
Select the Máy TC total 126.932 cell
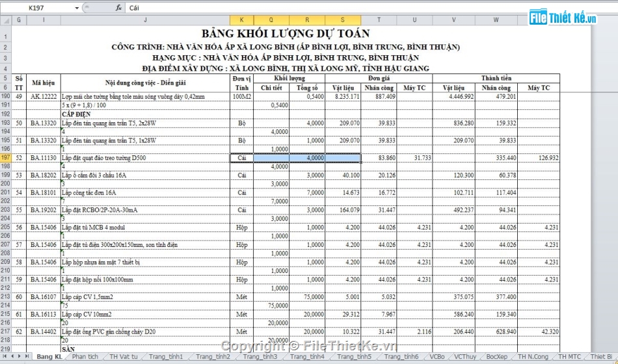(539, 157)
